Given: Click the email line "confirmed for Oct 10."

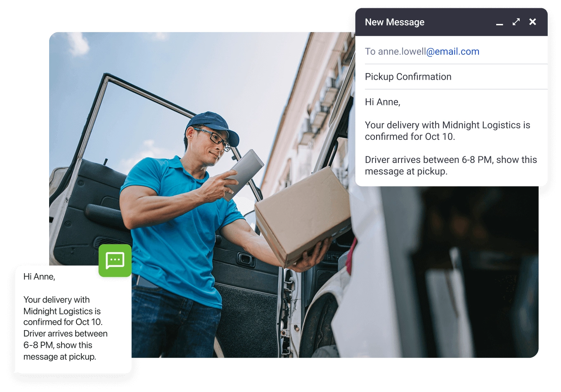Looking at the screenshot, I should click(x=410, y=137).
